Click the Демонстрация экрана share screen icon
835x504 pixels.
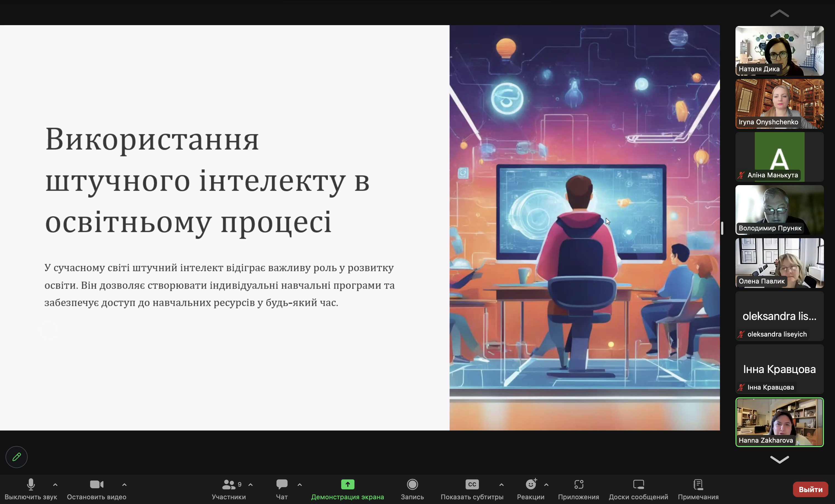(347, 484)
